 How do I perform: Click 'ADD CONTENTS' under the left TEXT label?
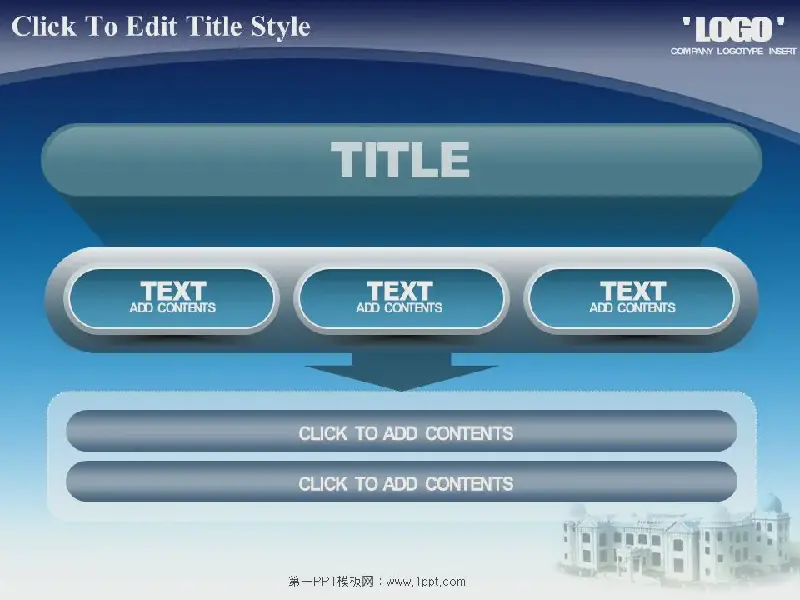(x=172, y=308)
